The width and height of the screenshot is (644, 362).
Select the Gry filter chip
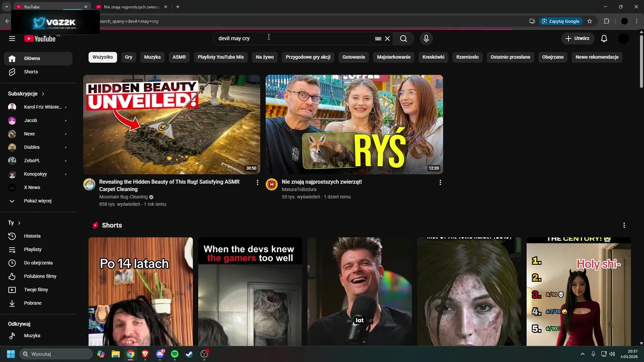(129, 57)
